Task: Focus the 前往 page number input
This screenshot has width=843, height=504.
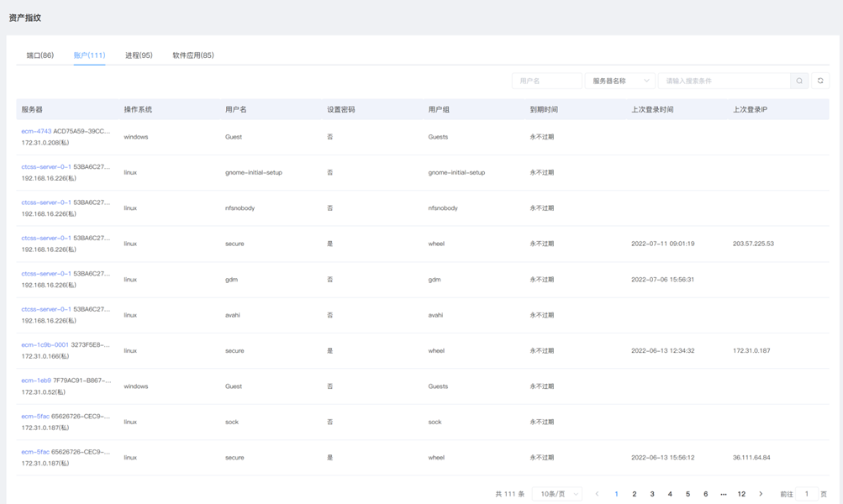Action: pyautogui.click(x=807, y=494)
